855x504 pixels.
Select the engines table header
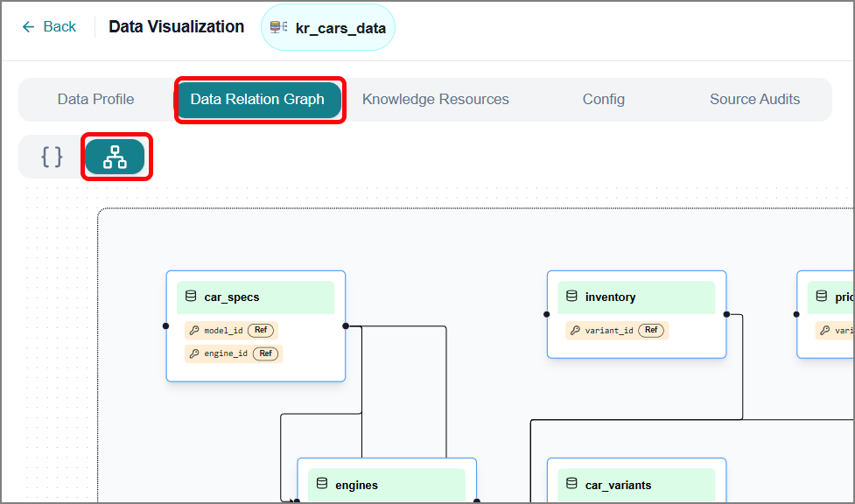click(387, 485)
